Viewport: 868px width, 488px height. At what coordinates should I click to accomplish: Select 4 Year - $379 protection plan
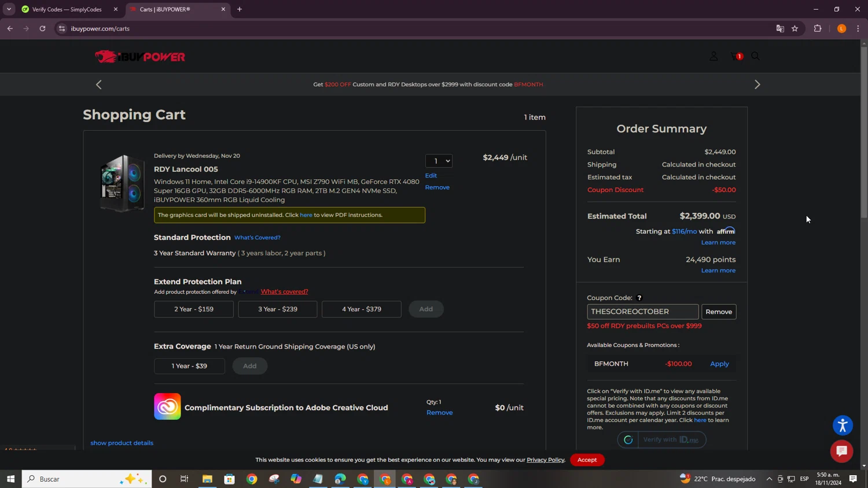[x=362, y=309]
